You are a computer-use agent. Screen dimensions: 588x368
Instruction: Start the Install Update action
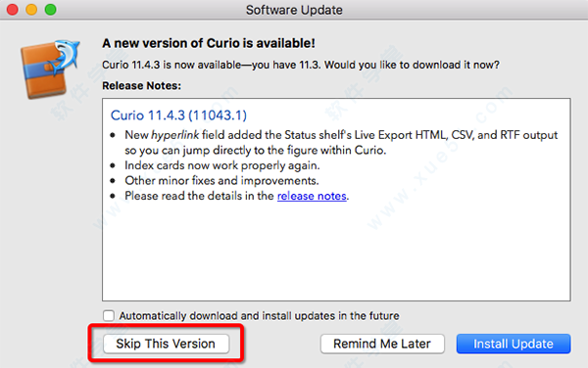pyautogui.click(x=514, y=344)
